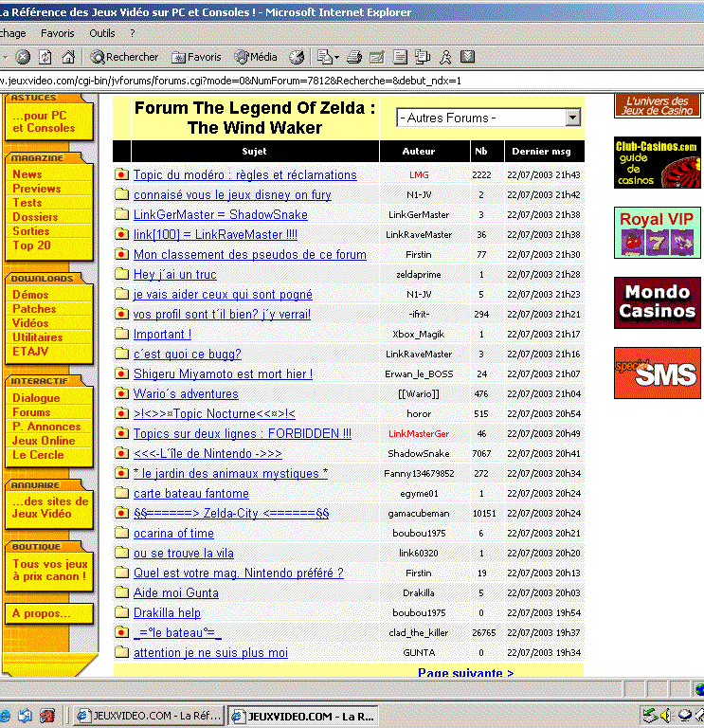Click the Mail envelope toolbar icon

pyautogui.click(x=324, y=57)
